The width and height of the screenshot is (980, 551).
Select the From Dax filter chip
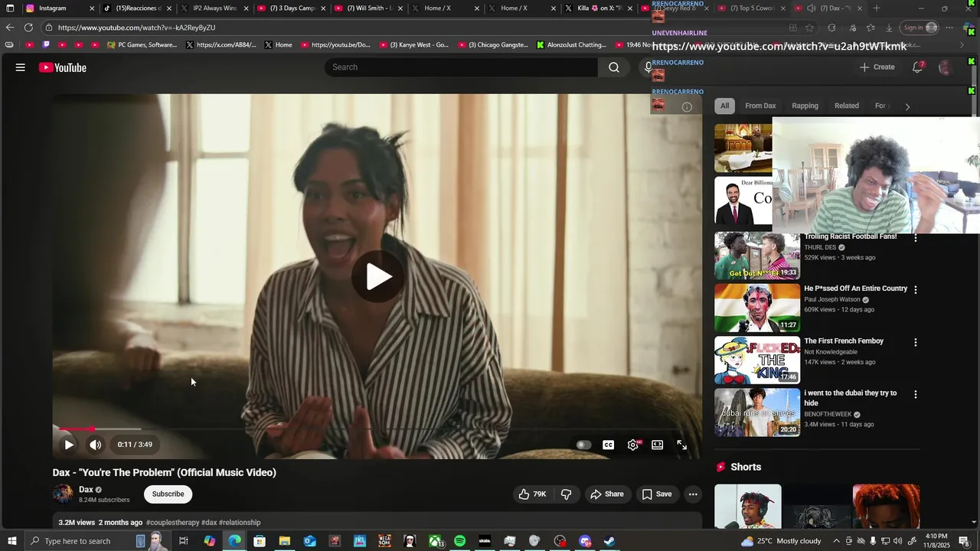point(760,106)
